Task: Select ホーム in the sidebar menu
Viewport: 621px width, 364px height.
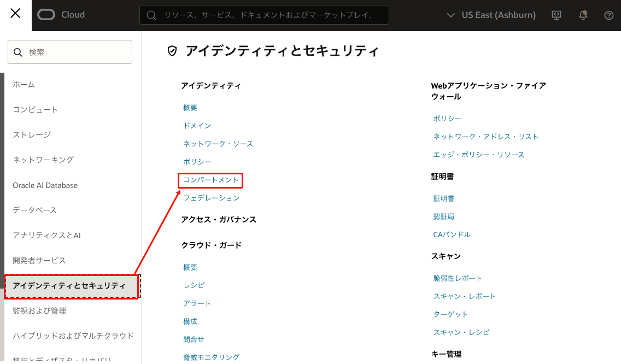Action: tap(24, 84)
